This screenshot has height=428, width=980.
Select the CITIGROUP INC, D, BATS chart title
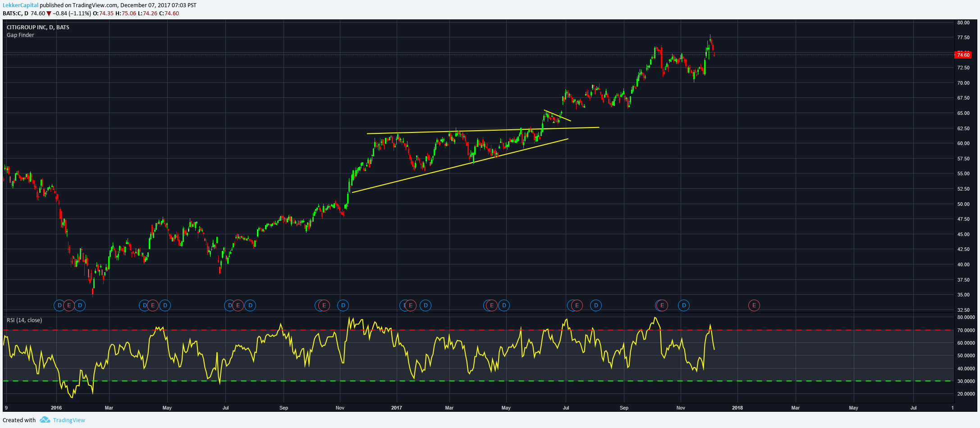coord(38,27)
